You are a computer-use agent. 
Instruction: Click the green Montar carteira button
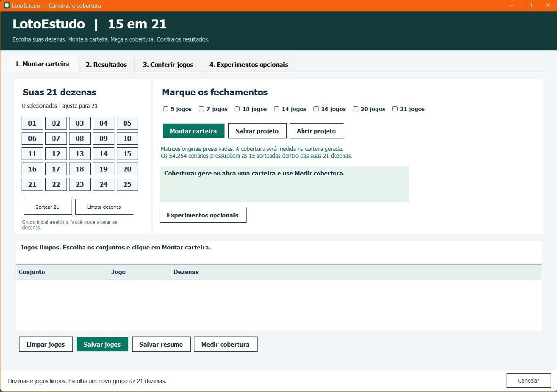(194, 131)
